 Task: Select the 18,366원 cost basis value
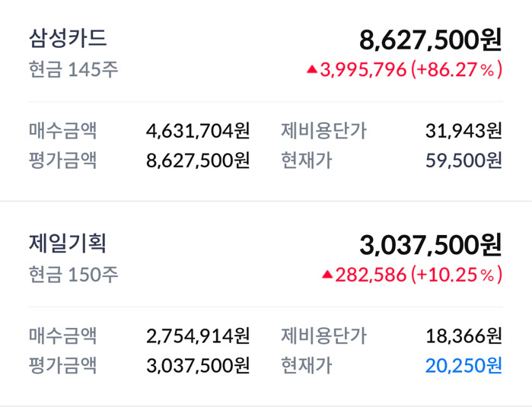click(464, 335)
